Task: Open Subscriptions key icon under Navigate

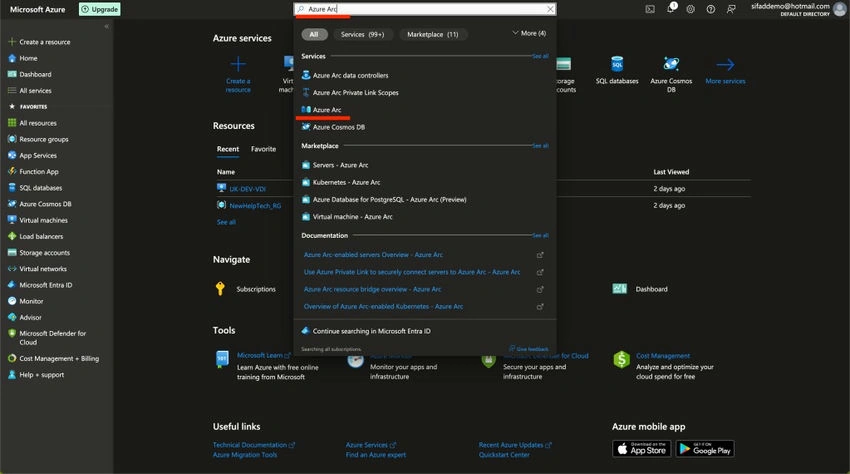Action: click(x=220, y=289)
